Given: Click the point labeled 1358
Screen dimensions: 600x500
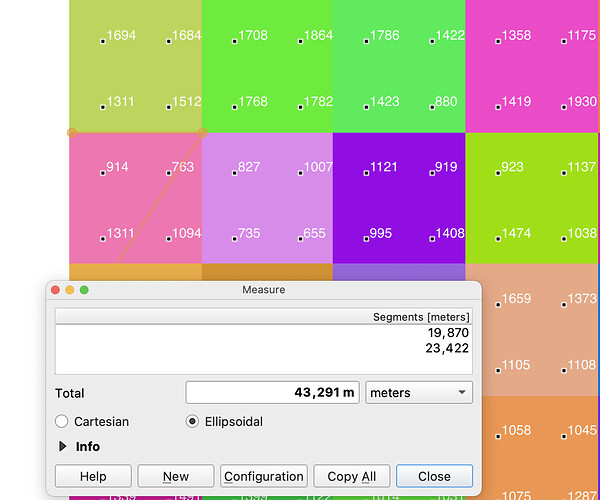Looking at the screenshot, I should point(498,41).
